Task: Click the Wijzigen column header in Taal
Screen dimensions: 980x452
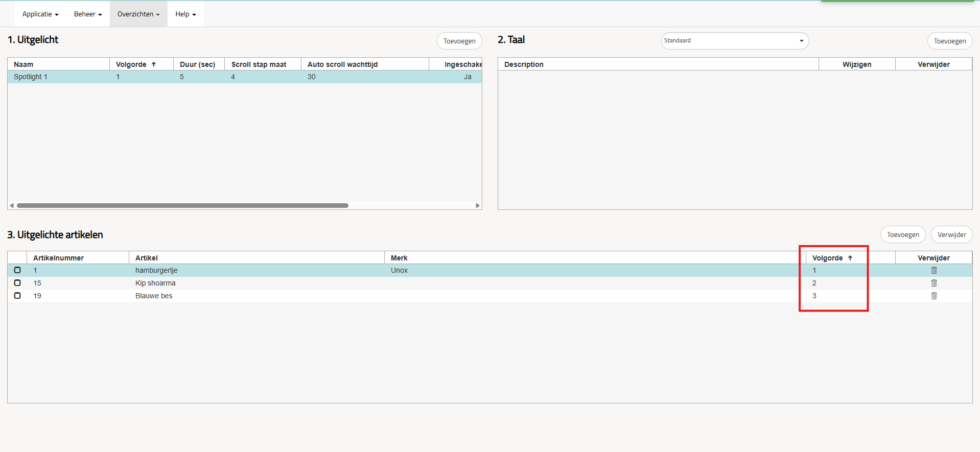Action: tap(857, 64)
